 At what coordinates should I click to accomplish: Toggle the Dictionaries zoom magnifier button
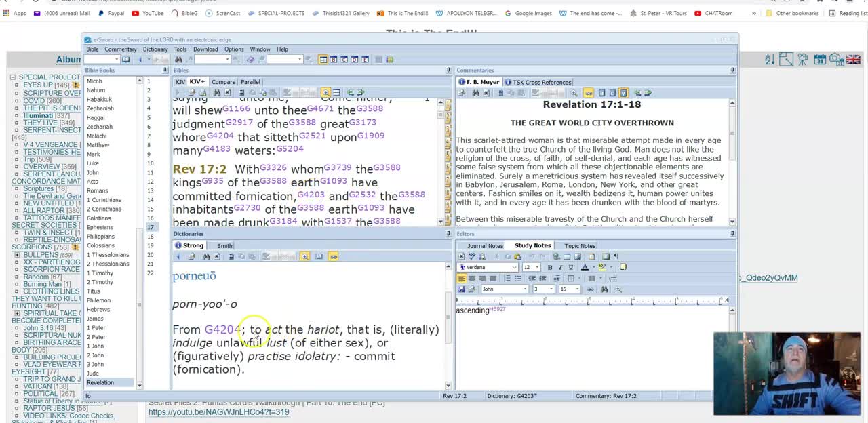pyautogui.click(x=304, y=256)
